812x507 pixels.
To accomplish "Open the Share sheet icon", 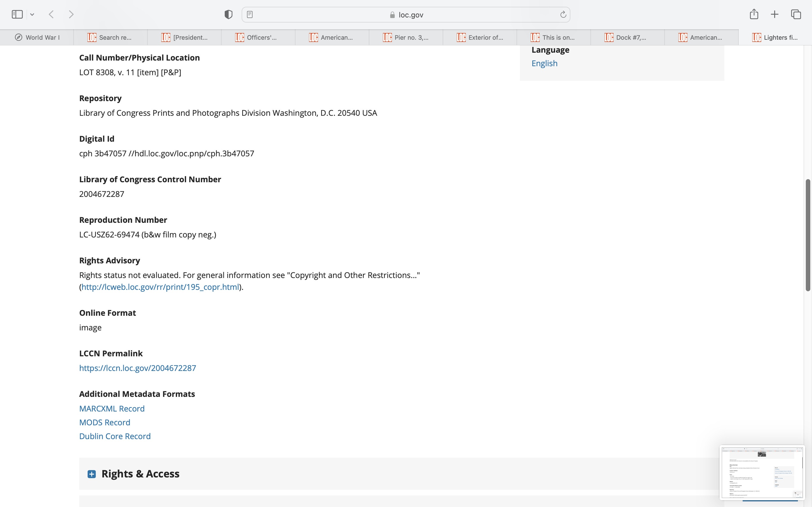I will 754,14.
